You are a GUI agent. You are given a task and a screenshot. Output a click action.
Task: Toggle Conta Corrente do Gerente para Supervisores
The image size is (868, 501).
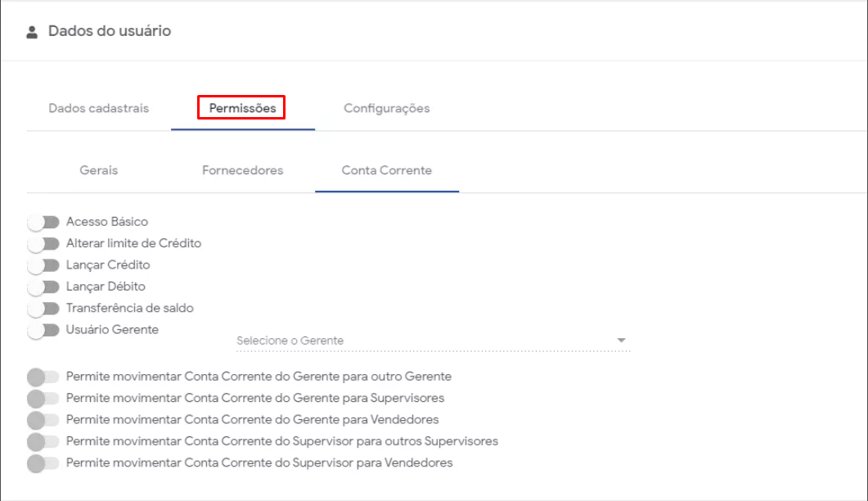[x=43, y=399]
